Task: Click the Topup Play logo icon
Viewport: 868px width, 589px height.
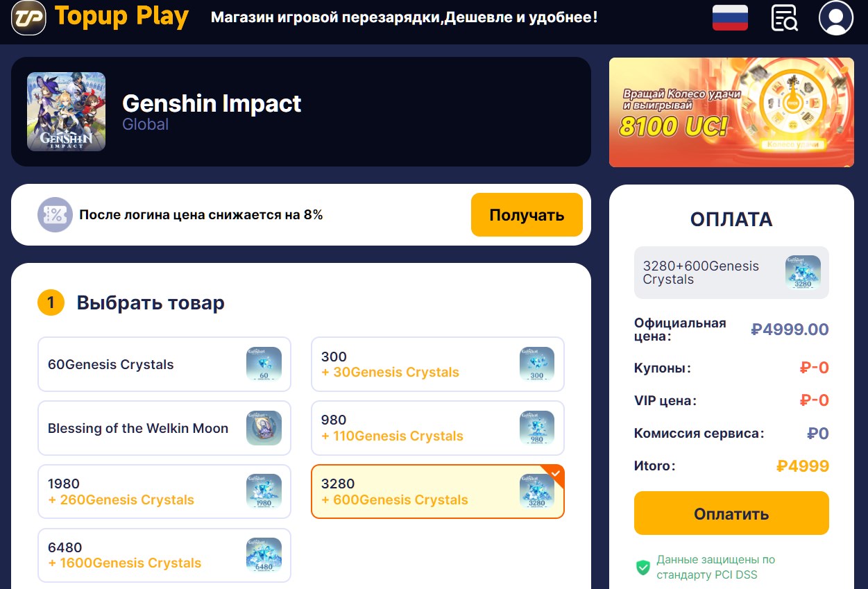Action: tap(28, 18)
